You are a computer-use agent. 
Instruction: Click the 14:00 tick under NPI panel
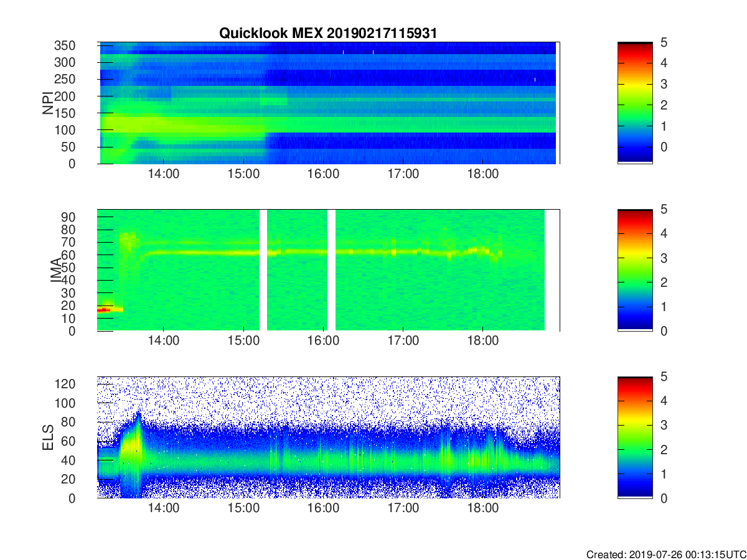tap(164, 174)
